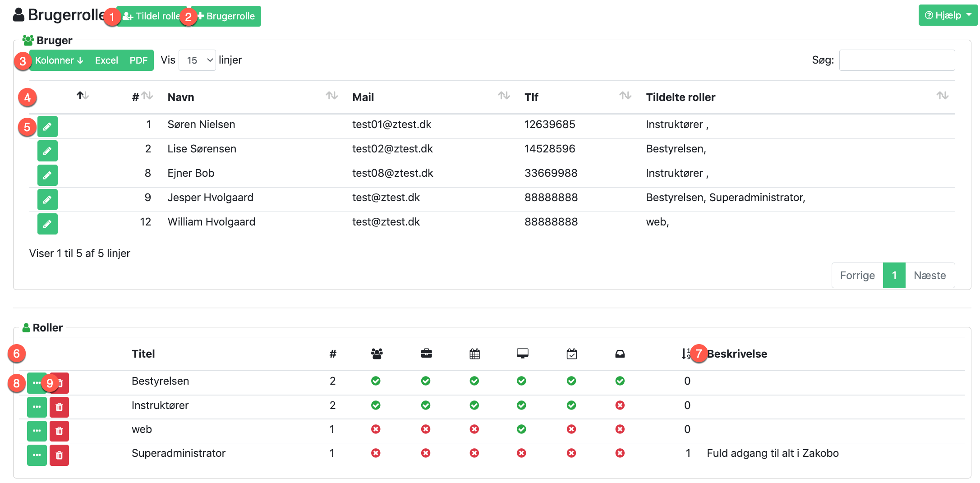This screenshot has width=980, height=483.
Task: Go to the Forrige page
Action: pos(857,276)
